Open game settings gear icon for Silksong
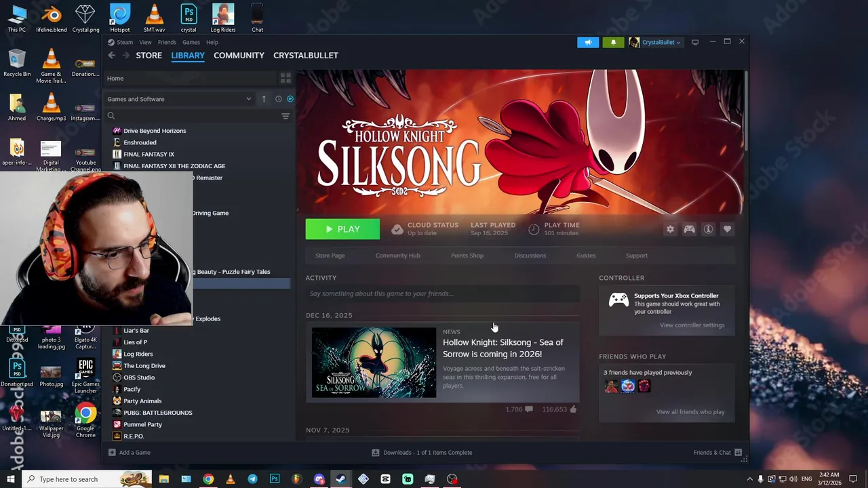The image size is (868, 488). 670,229
